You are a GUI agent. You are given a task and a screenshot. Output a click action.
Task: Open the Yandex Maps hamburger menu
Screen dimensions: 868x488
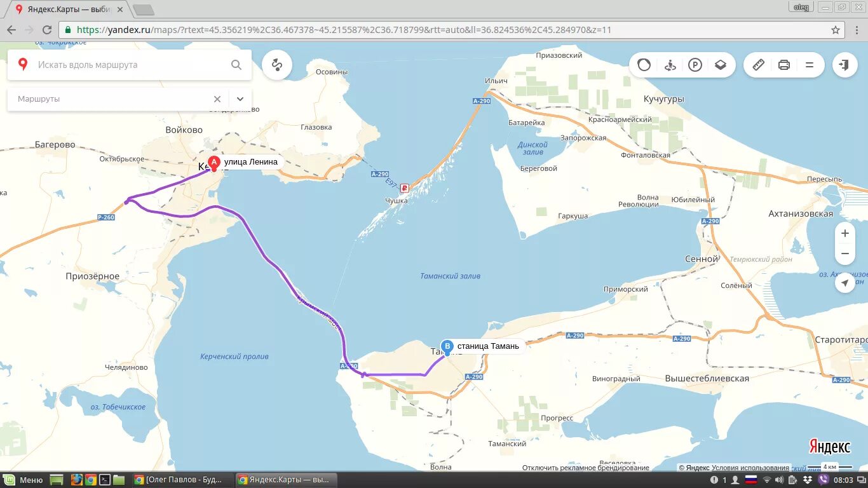coord(810,65)
